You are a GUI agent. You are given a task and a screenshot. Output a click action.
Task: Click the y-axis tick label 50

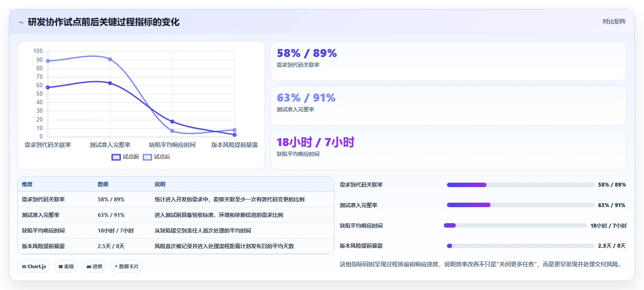coord(39,94)
